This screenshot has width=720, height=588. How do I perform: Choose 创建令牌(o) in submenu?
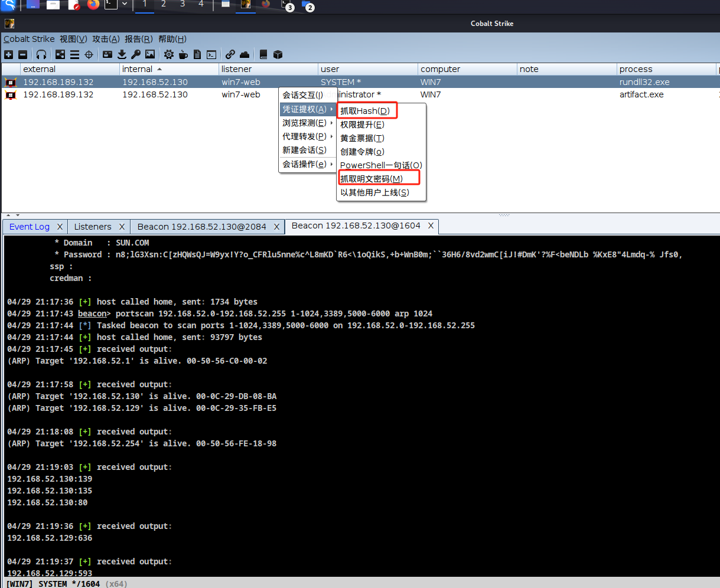381,152
